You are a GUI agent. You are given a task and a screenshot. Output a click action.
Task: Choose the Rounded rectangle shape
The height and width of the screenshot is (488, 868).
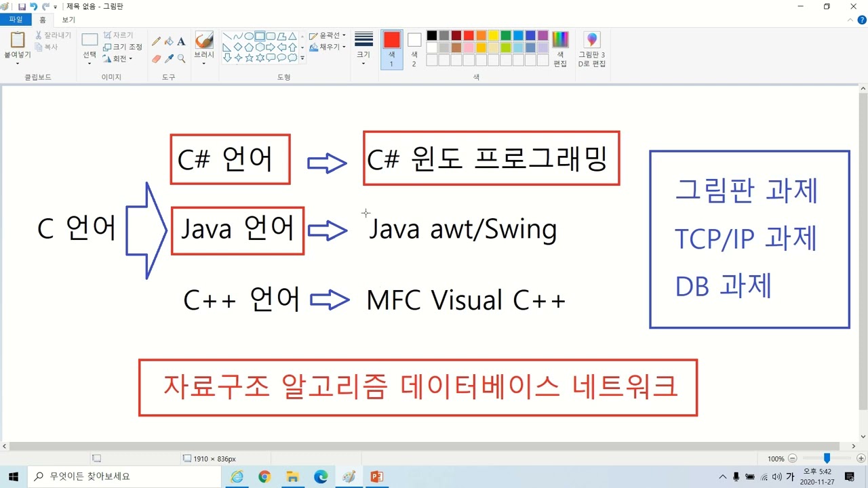tap(271, 37)
